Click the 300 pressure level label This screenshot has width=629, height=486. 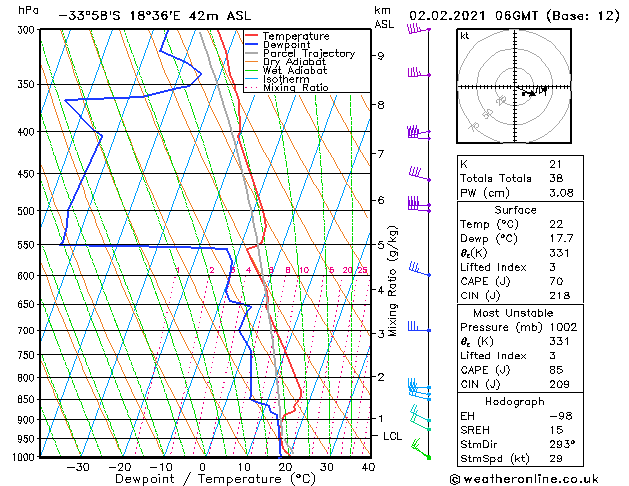point(27,30)
